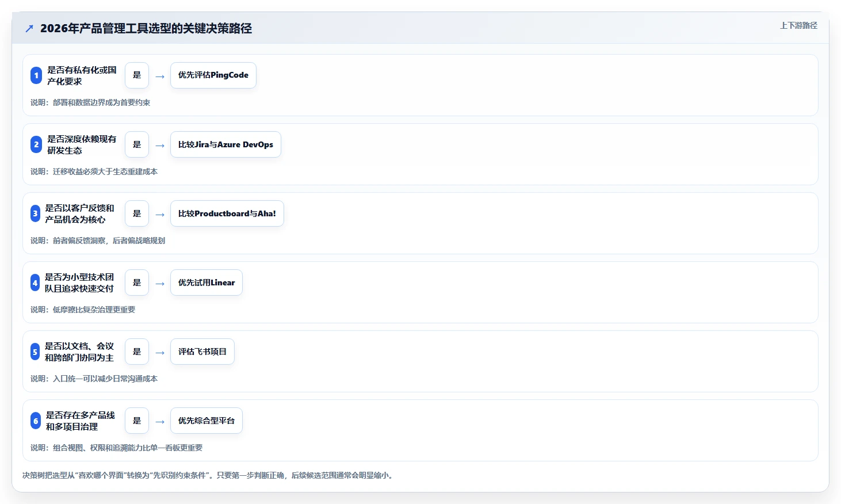Click the step 5 number badge
The image size is (841, 504).
pyautogui.click(x=35, y=352)
